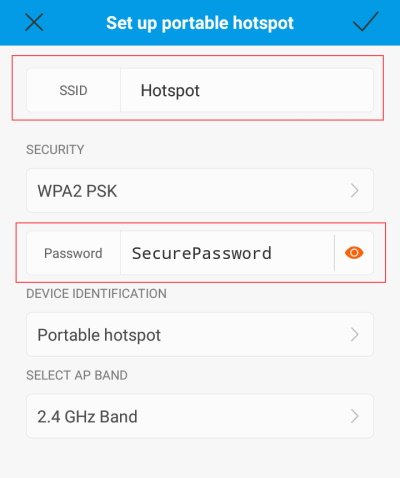Confirm settings with the checkmark icon
Viewport: 400px width, 478px height.
tap(366, 21)
